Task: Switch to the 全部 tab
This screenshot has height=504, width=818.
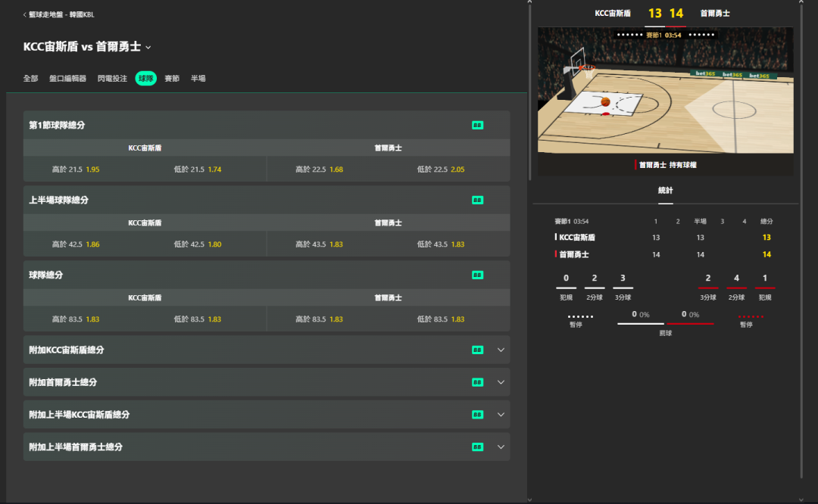Action: (30, 79)
